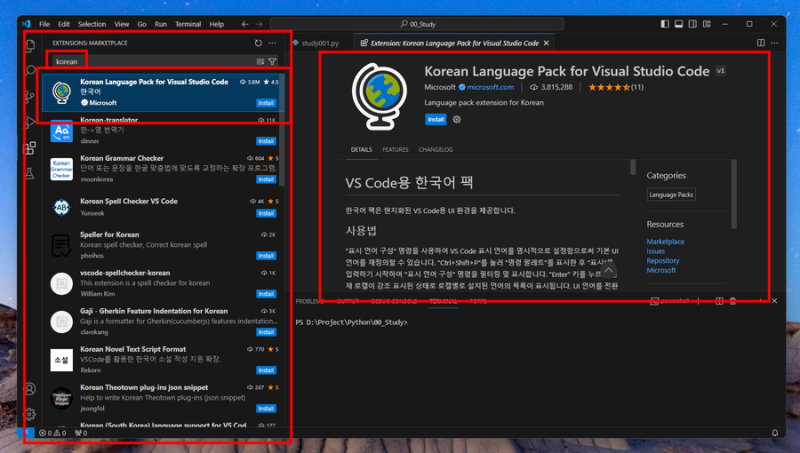The height and width of the screenshot is (453, 800).
Task: Split the terminal pane icon
Action: [x=719, y=301]
